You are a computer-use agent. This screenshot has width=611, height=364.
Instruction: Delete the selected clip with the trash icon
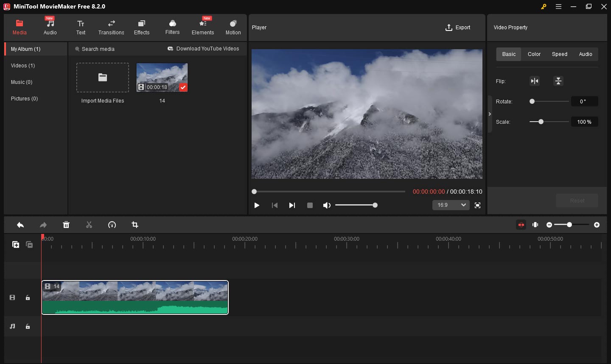[x=66, y=225]
